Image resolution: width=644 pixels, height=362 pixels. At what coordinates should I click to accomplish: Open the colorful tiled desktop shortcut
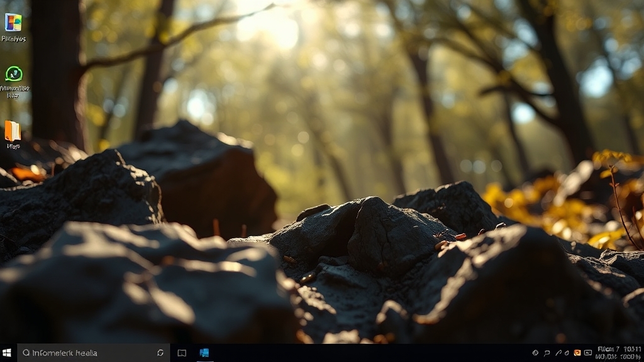[13, 23]
